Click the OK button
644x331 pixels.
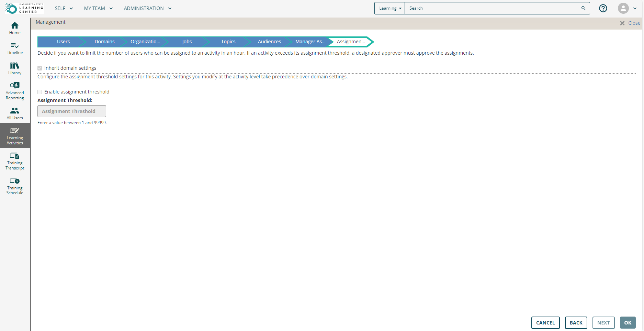coord(628,323)
